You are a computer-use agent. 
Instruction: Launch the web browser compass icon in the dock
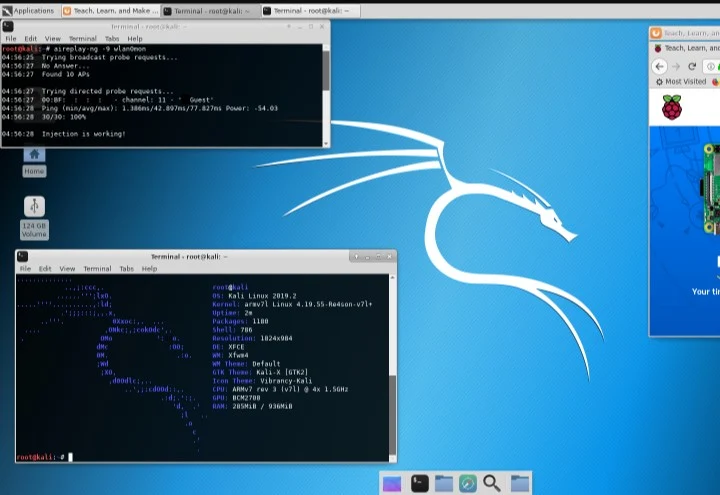[x=468, y=484]
